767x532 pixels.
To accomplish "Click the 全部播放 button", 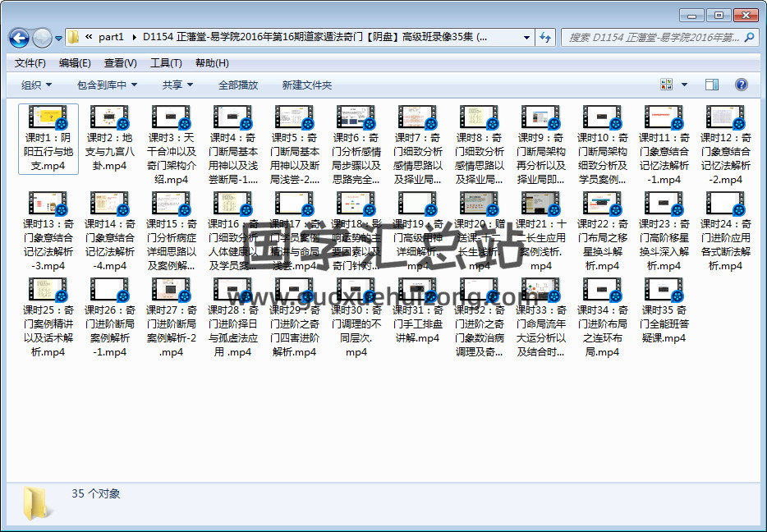I will click(238, 85).
